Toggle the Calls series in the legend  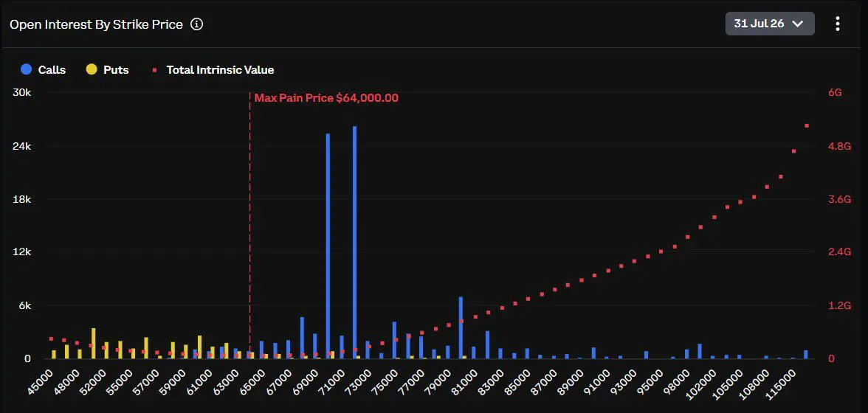(x=43, y=69)
